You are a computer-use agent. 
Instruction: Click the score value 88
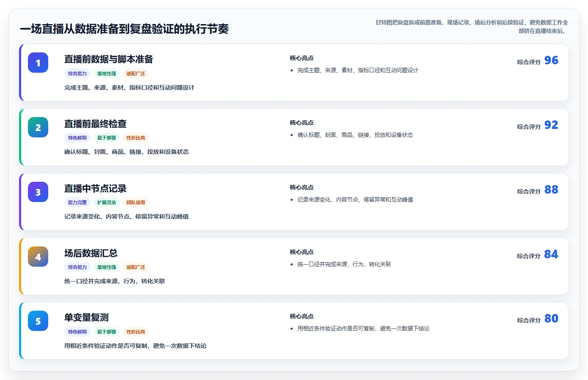click(551, 190)
